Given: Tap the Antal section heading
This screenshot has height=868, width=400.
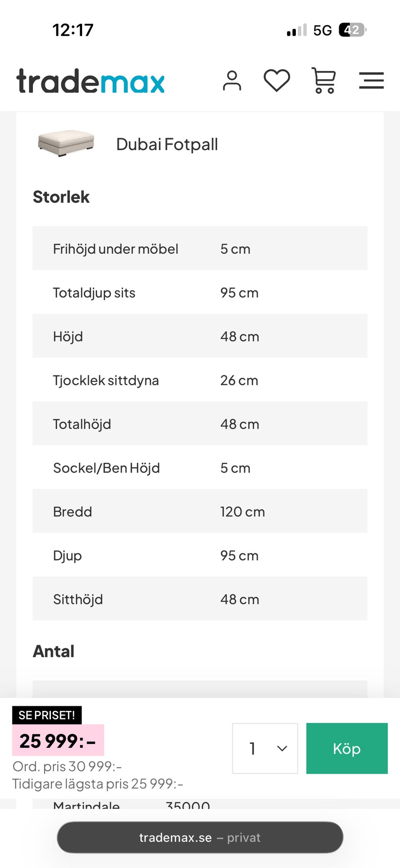Looking at the screenshot, I should [x=54, y=651].
